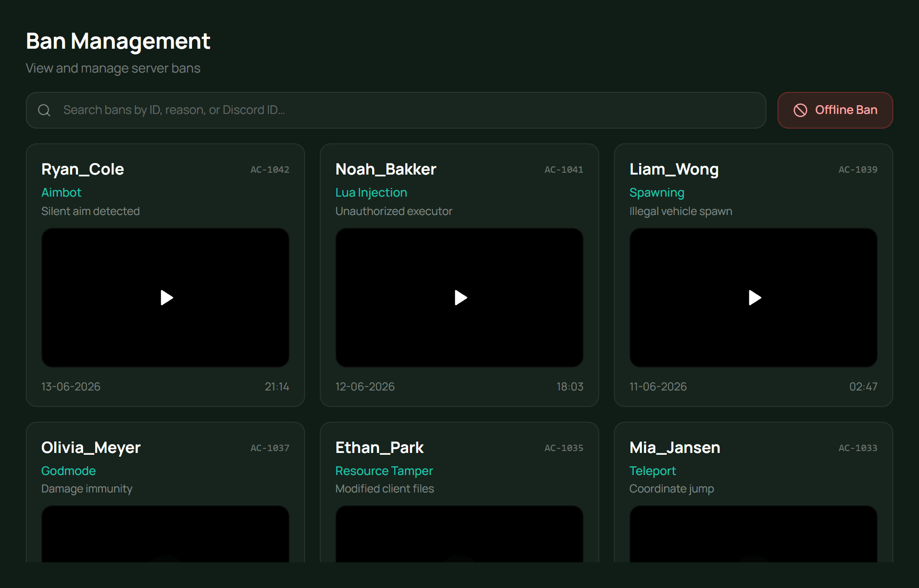Click the time 21:14
Image resolution: width=919 pixels, height=588 pixels.
[x=277, y=387]
